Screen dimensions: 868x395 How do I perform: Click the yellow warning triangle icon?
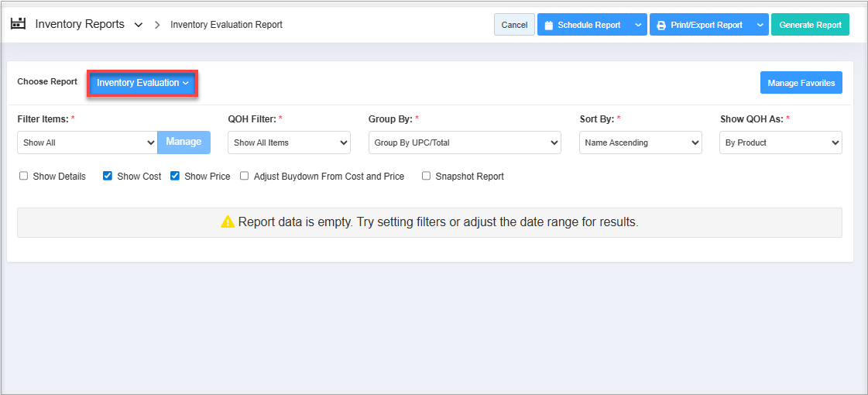227,222
